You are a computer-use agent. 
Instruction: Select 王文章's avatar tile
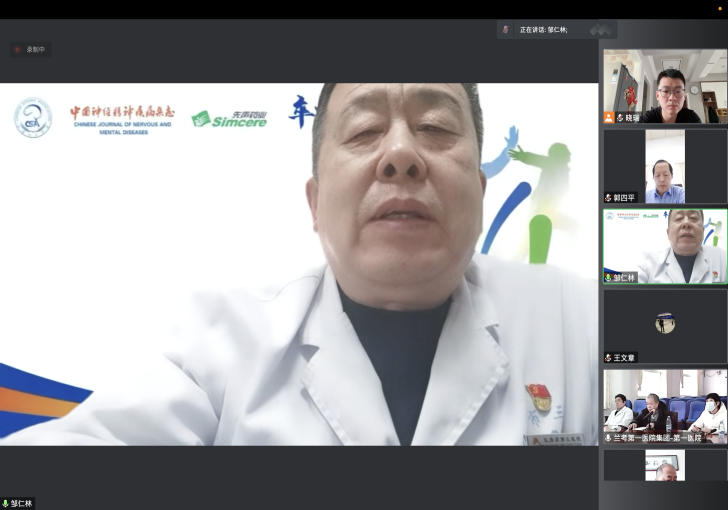coord(665,323)
